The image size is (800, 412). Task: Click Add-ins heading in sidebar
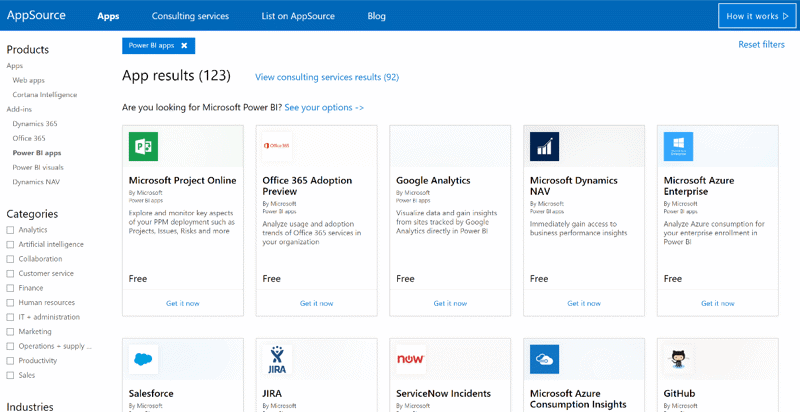(x=18, y=109)
